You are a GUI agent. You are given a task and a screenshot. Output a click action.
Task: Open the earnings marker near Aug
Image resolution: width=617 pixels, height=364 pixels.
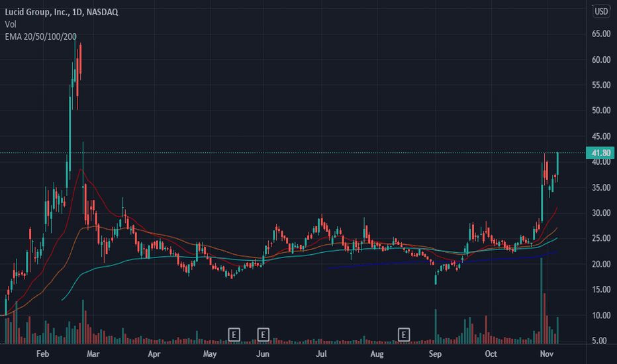pos(403,335)
